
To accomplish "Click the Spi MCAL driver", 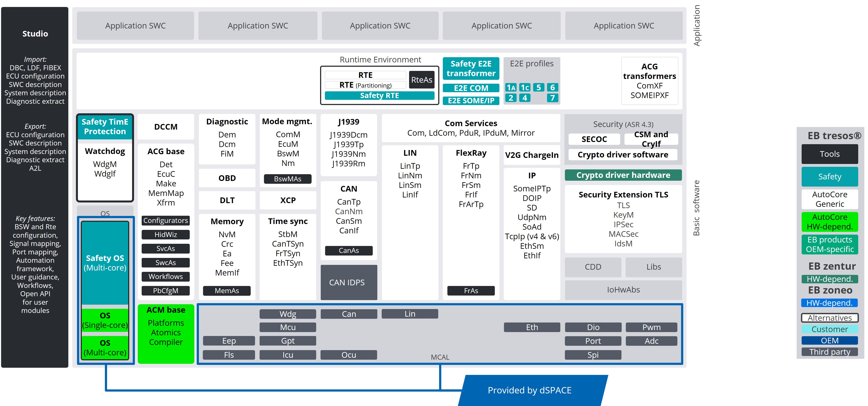I will (x=593, y=355).
